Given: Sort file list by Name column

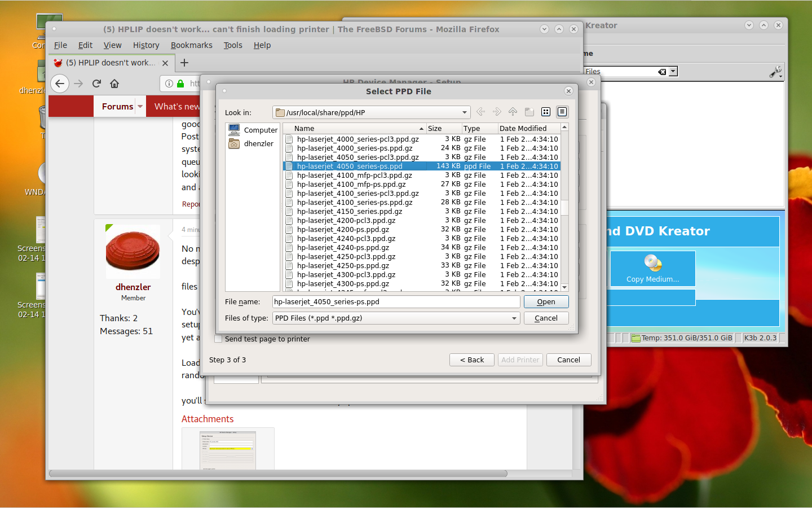Looking at the screenshot, I should click(x=354, y=128).
